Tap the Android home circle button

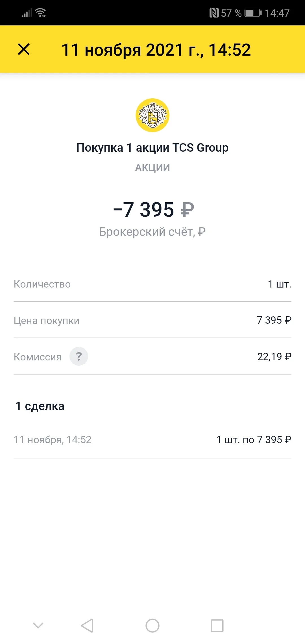pyautogui.click(x=152, y=625)
